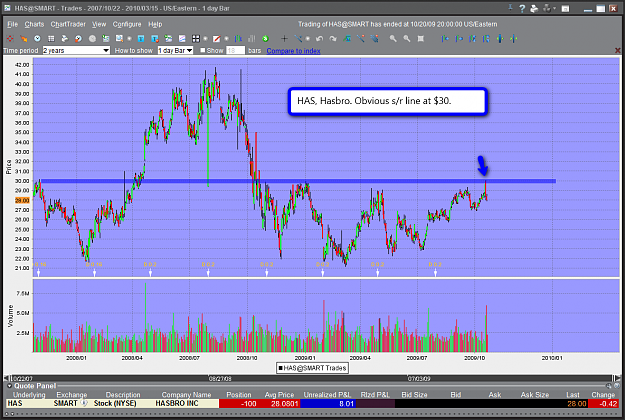Open the View menu

[99, 24]
